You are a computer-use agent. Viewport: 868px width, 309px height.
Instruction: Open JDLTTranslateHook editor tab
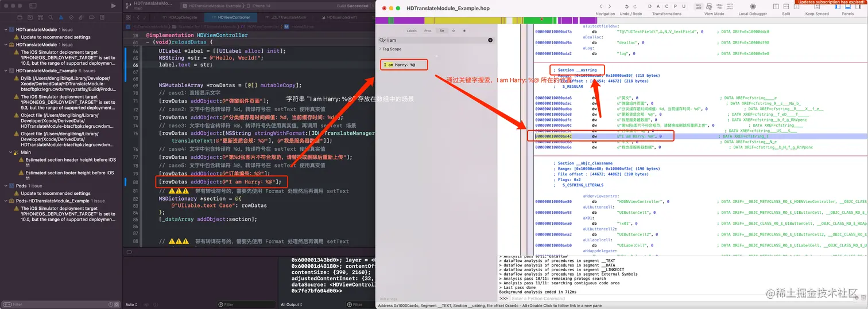[x=286, y=18]
